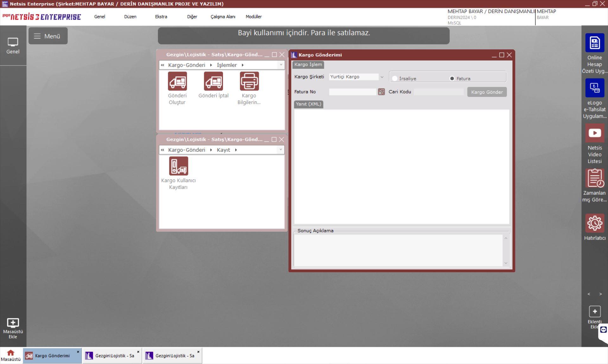The width and height of the screenshot is (608, 364).
Task: Open Kargo Kullanıcı Kayıtları icon
Action: (x=179, y=166)
